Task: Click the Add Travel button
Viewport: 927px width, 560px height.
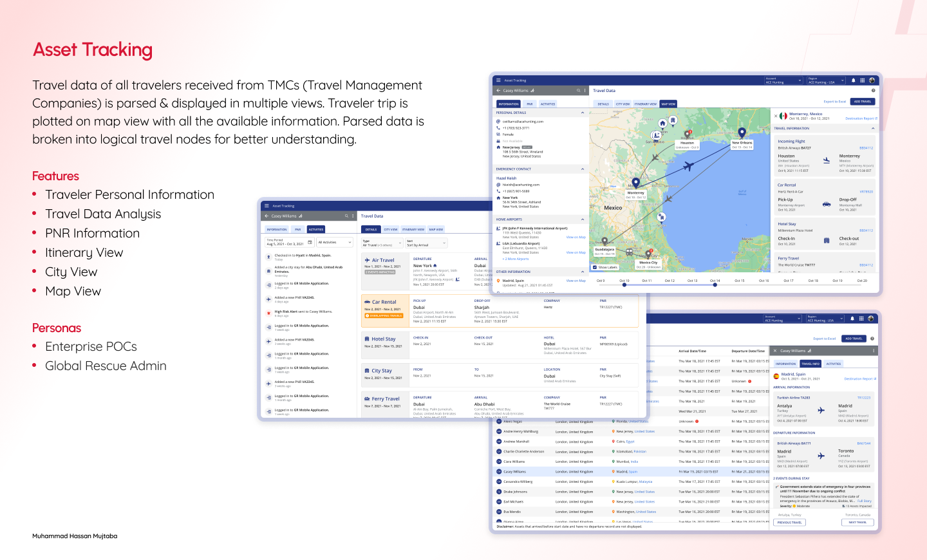Action: click(x=863, y=101)
